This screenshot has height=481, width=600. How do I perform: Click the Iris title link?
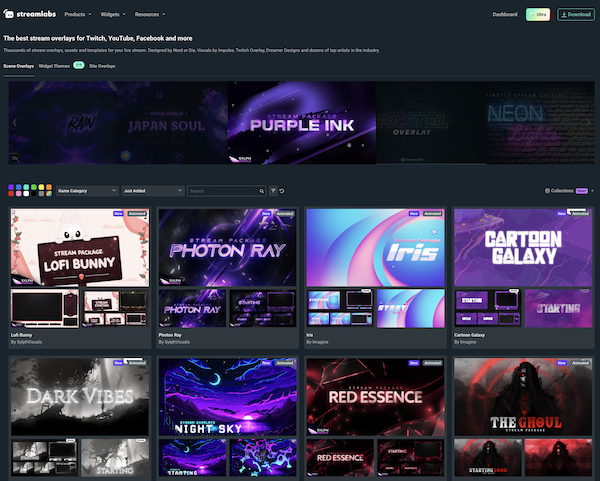[310, 335]
